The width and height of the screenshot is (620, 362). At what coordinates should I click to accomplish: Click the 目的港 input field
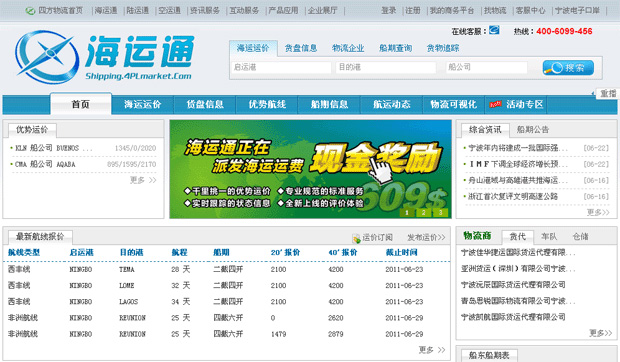(386, 68)
